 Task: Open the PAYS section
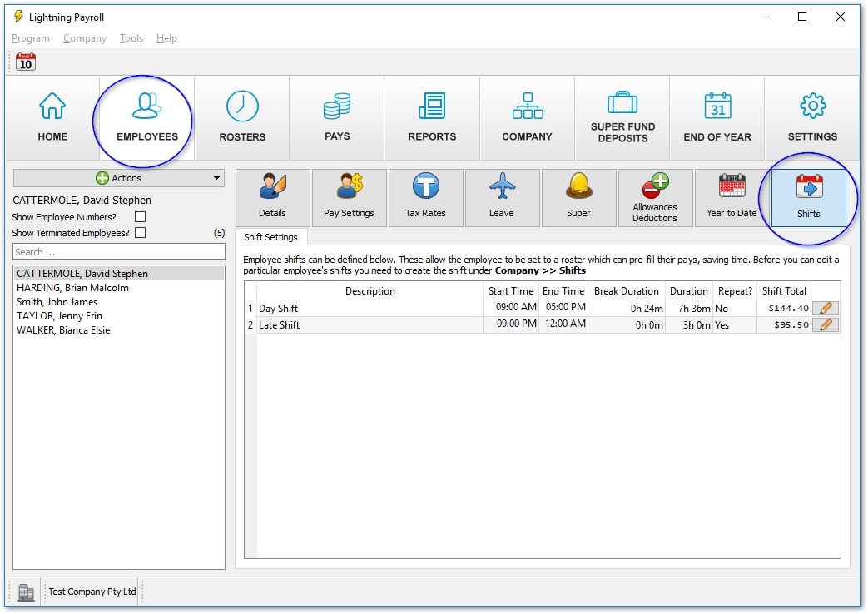click(337, 118)
